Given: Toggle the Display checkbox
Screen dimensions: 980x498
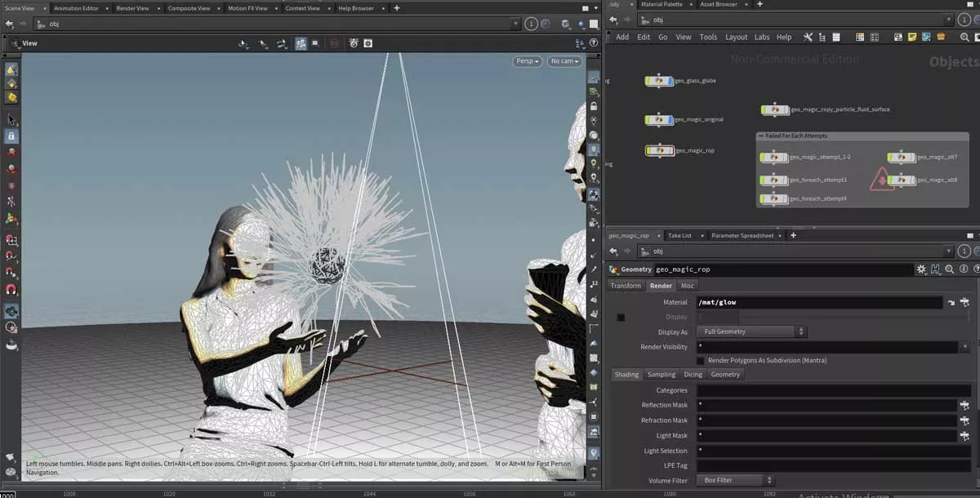Looking at the screenshot, I should coord(621,317).
